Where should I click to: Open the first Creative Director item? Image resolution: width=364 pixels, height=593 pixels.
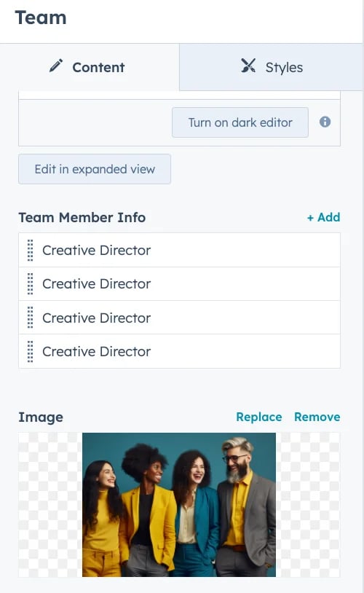tap(180, 251)
